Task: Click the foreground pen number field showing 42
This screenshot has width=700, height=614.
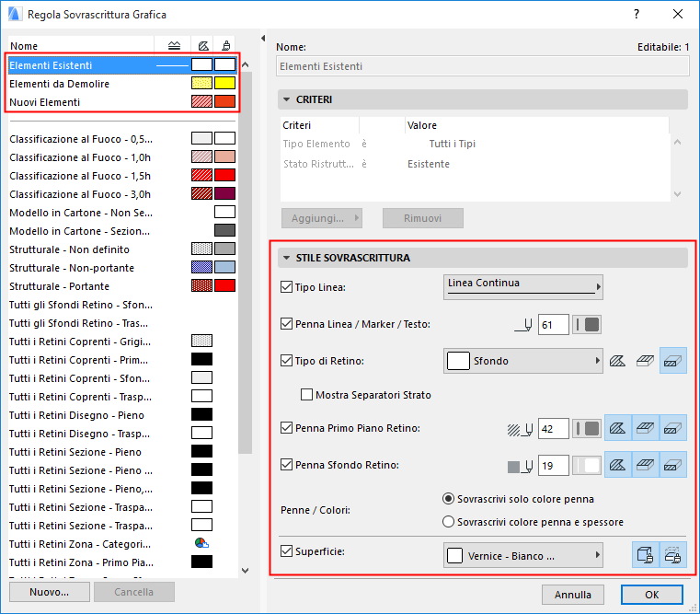Action: (554, 429)
